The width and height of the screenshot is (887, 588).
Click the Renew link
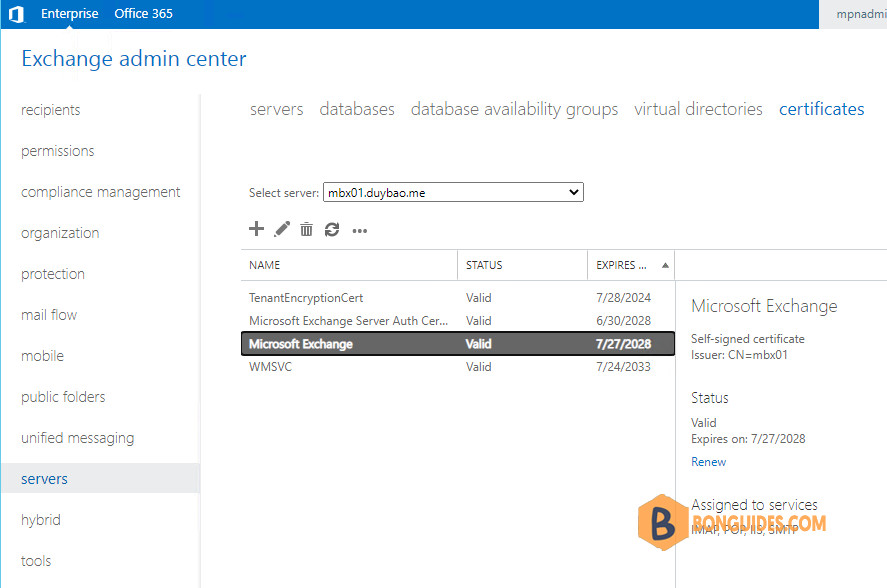[708, 462]
